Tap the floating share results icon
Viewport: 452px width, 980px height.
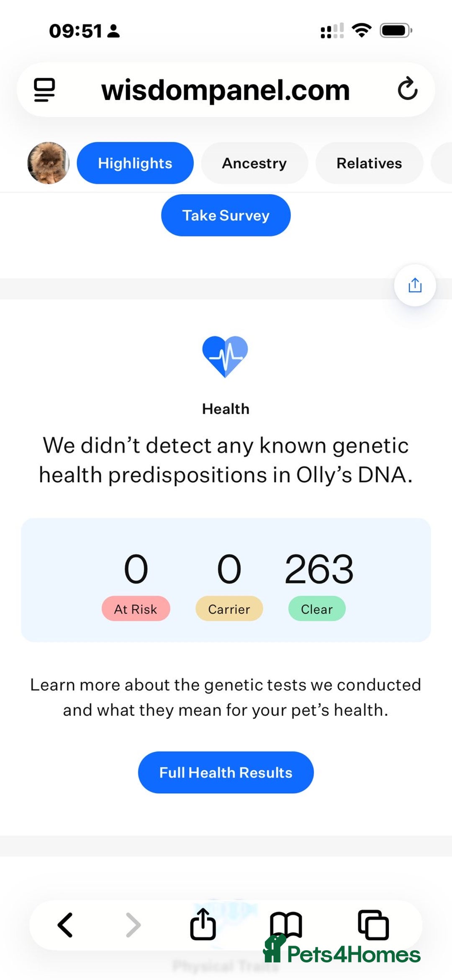coord(415,285)
